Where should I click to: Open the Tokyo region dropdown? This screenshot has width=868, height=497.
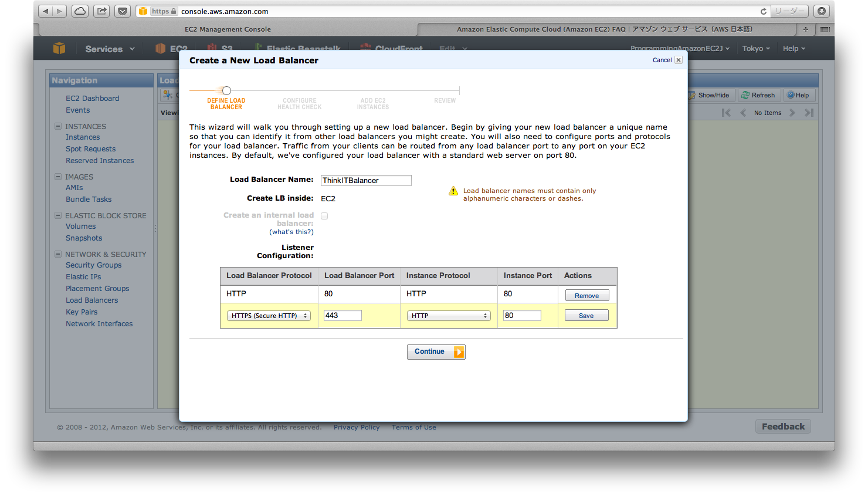[755, 49]
